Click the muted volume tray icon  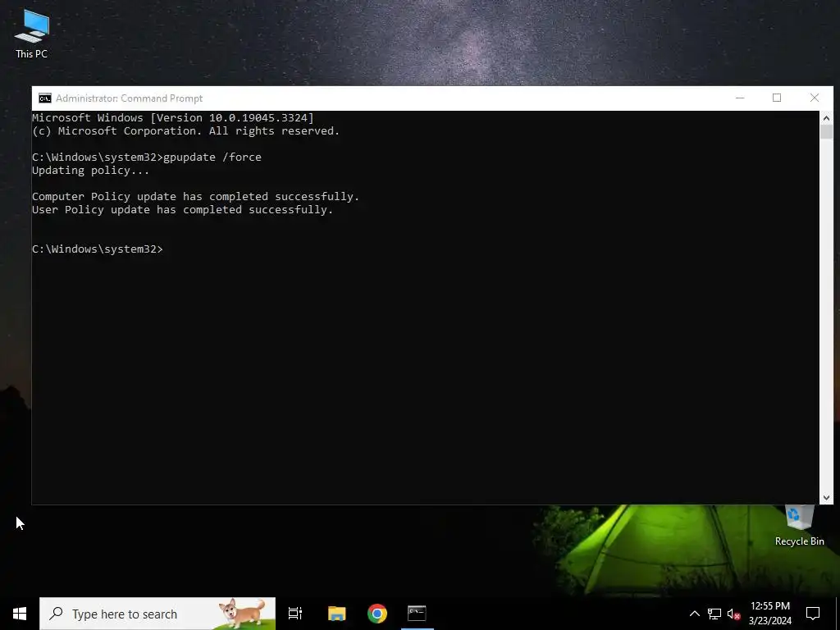coord(733,614)
